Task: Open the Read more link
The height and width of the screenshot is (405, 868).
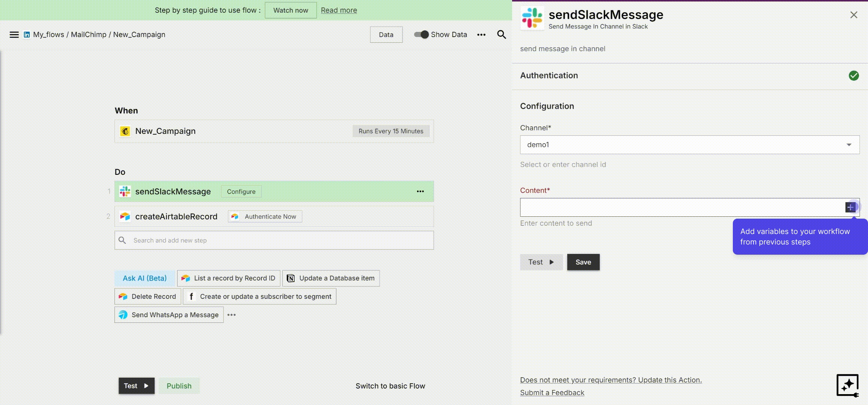Action: point(339,10)
